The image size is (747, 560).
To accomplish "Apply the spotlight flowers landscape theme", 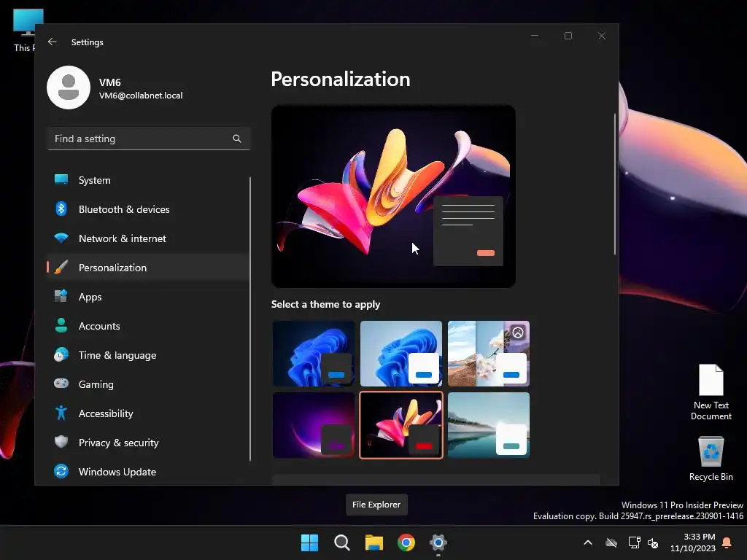I will tap(489, 354).
